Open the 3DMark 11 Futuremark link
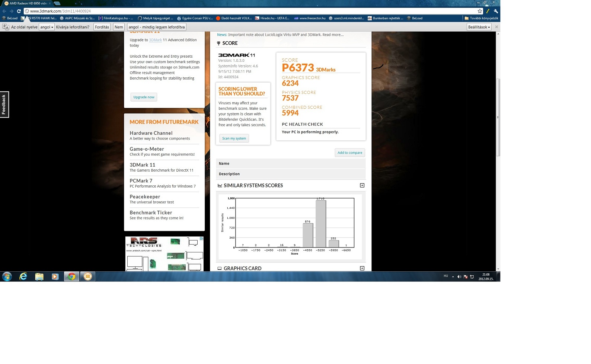591x364 pixels. (142, 165)
